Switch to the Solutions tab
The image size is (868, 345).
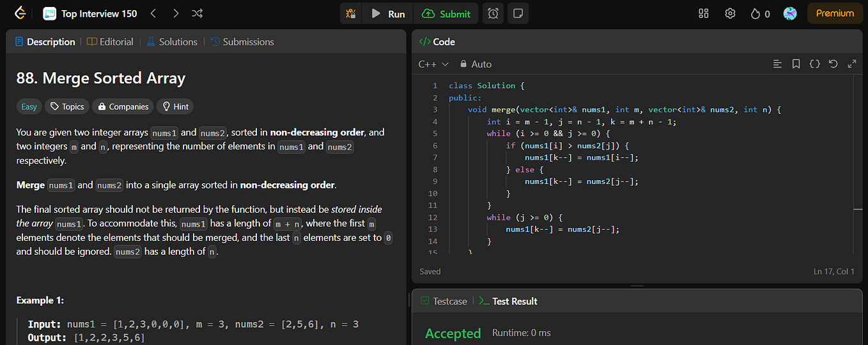point(171,42)
